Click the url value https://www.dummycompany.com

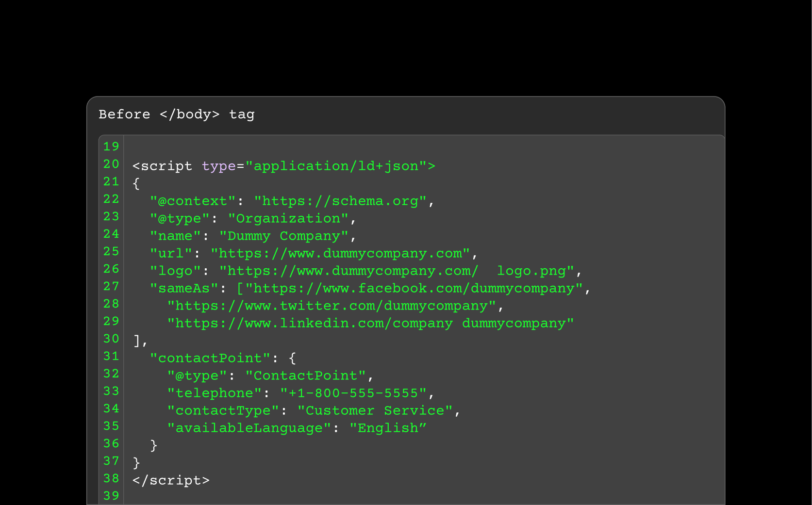tap(340, 254)
